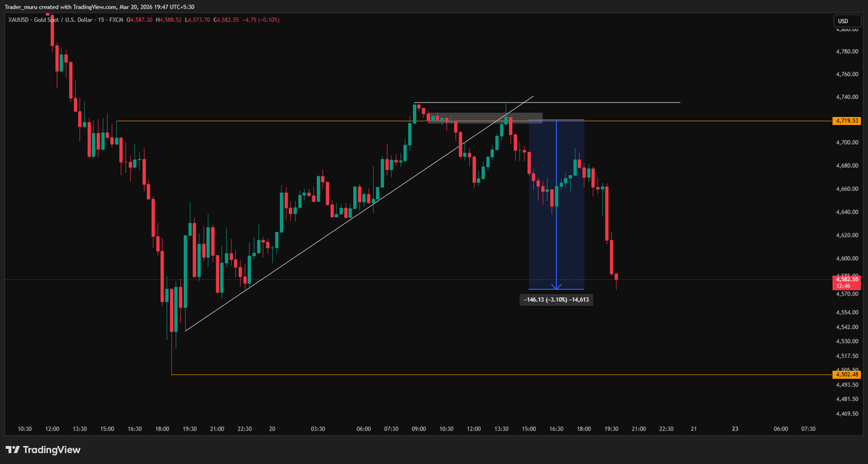Click the 4,700.00 price axis tick
868x464 pixels.
pos(846,143)
